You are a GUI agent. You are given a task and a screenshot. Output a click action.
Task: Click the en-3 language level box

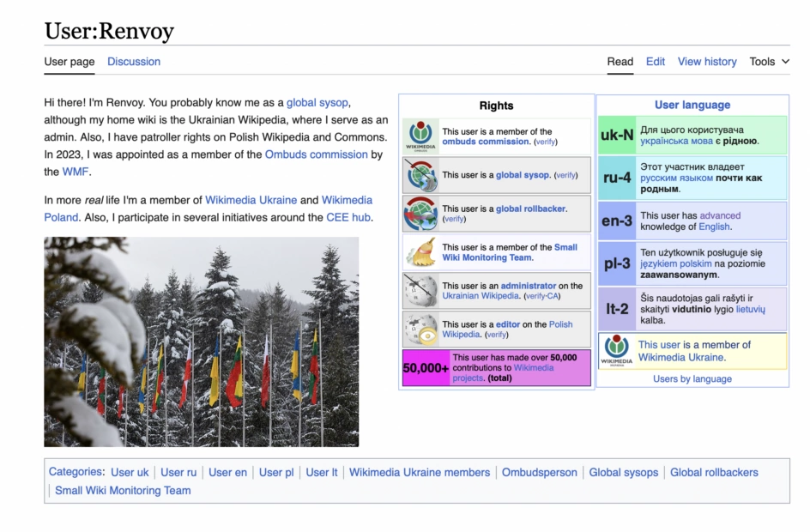coord(617,221)
